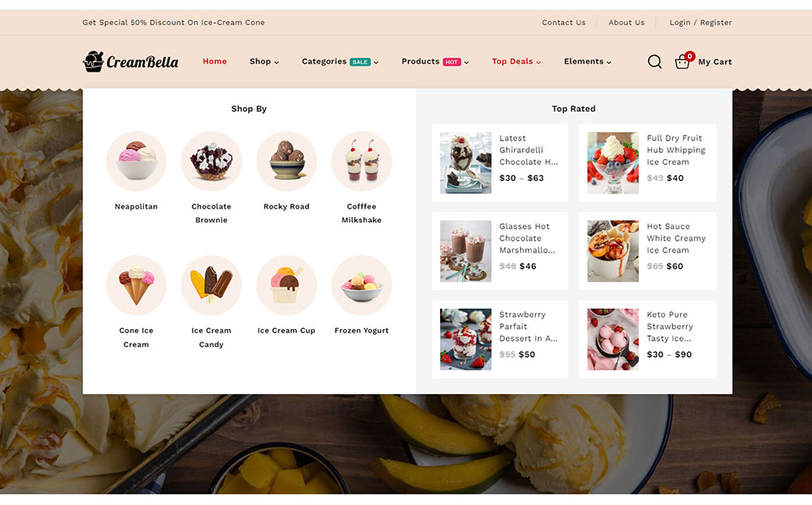
Task: Choose the Frozen Yogurt category icon
Action: (362, 284)
